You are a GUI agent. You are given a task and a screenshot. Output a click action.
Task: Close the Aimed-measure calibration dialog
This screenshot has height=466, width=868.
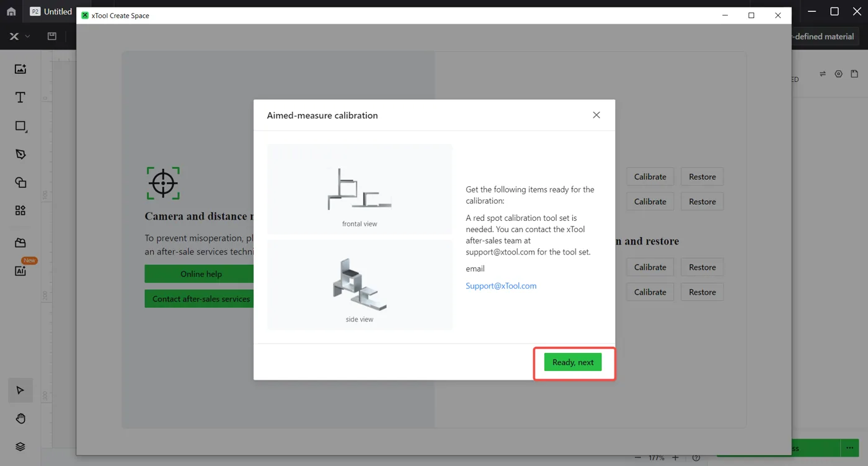[x=596, y=115]
